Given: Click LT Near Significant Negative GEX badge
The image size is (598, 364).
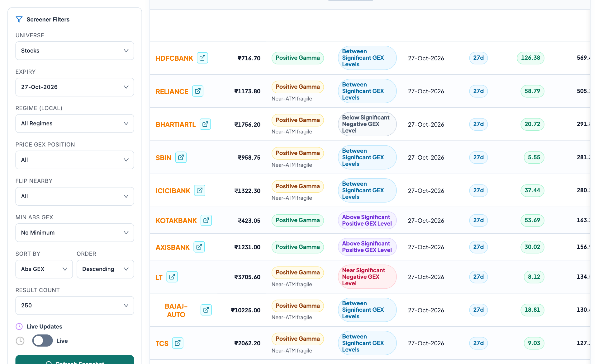Looking at the screenshot, I should pos(367,277).
